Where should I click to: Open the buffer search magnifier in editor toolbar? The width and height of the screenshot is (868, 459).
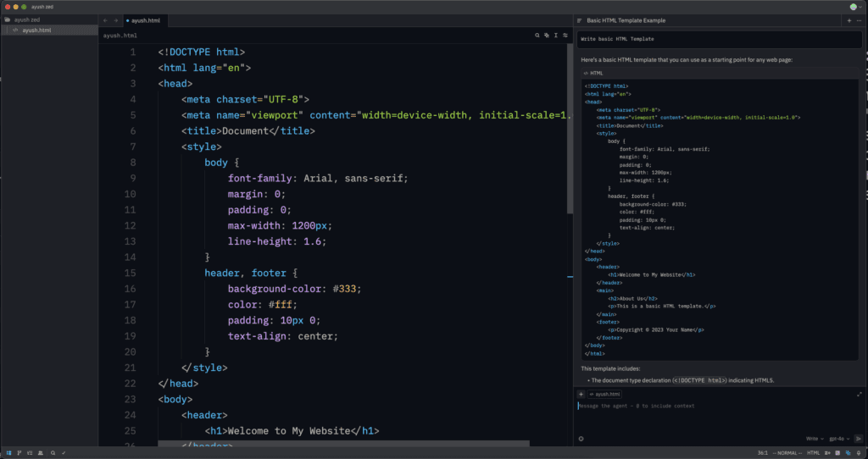tap(537, 36)
